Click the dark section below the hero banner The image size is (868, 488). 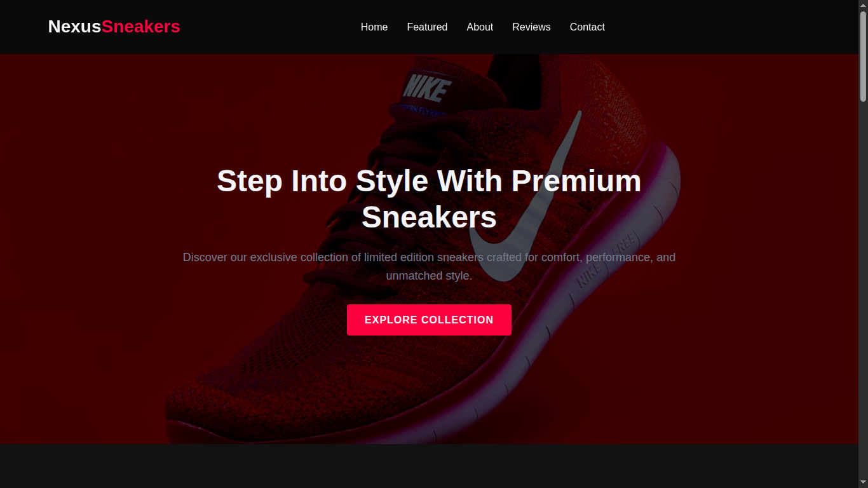point(429,466)
